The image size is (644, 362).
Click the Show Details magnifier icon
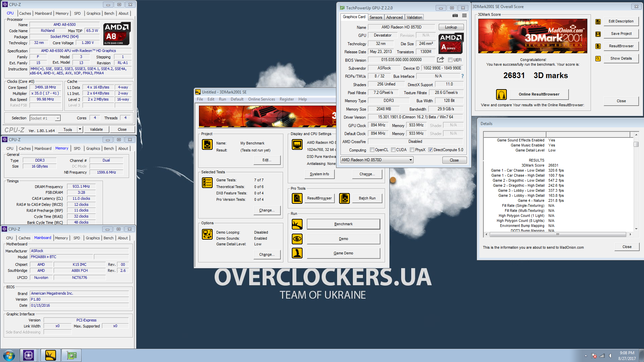click(598, 59)
